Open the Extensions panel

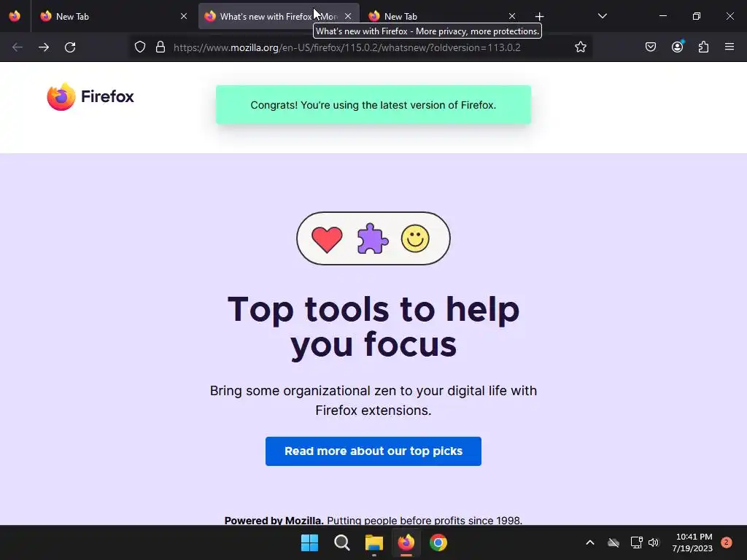tap(704, 47)
